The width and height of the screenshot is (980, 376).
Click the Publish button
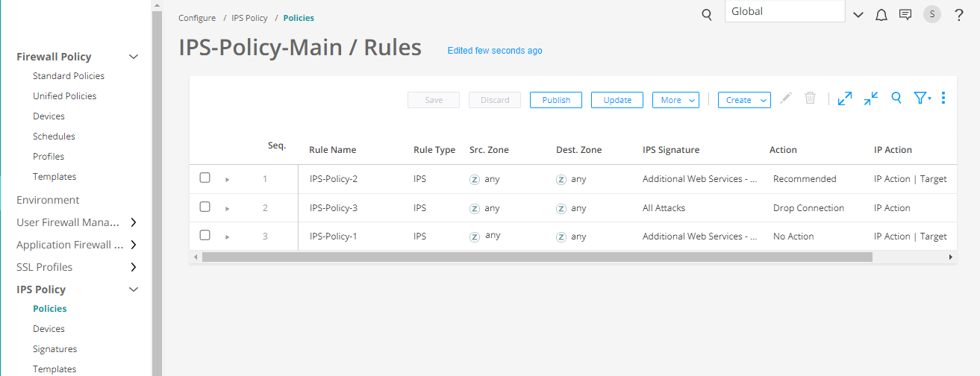[x=556, y=100]
